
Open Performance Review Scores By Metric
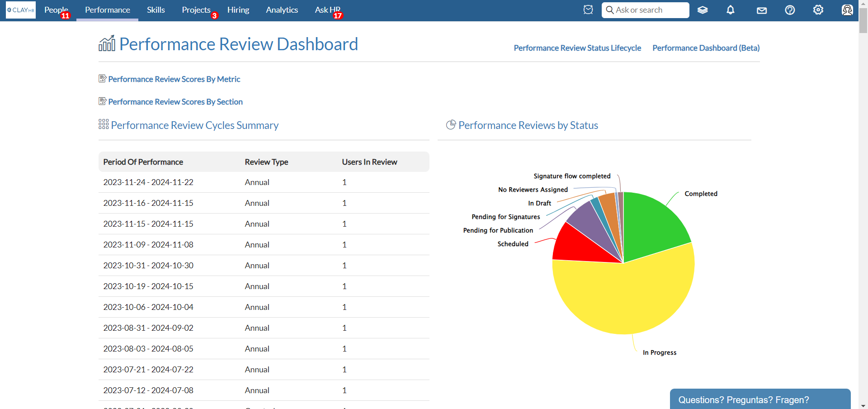point(175,79)
